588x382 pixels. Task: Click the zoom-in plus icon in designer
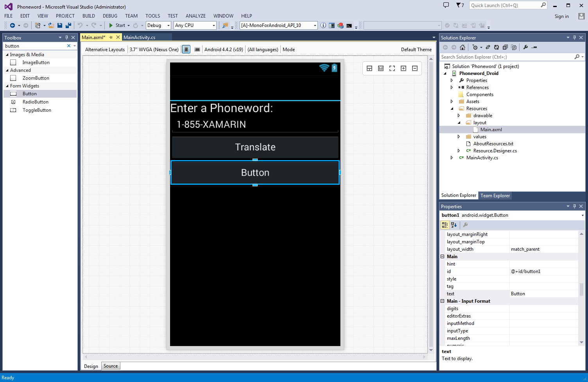pos(403,68)
